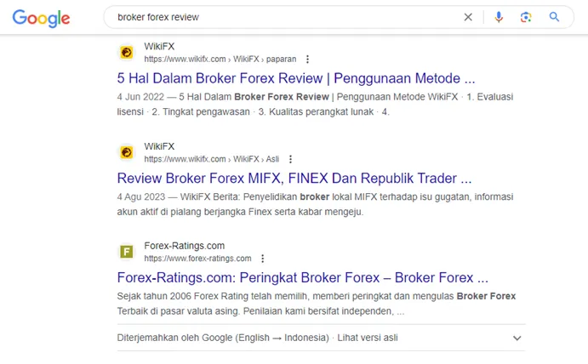Click the snippet text starting '4 Jun 2022'
588x364 pixels.
[x=315, y=105]
